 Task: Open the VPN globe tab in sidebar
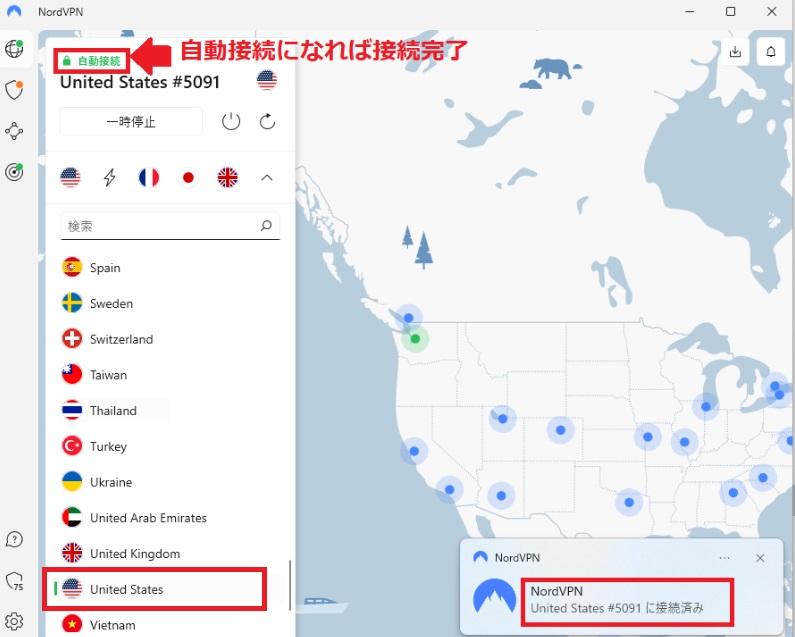(14, 49)
